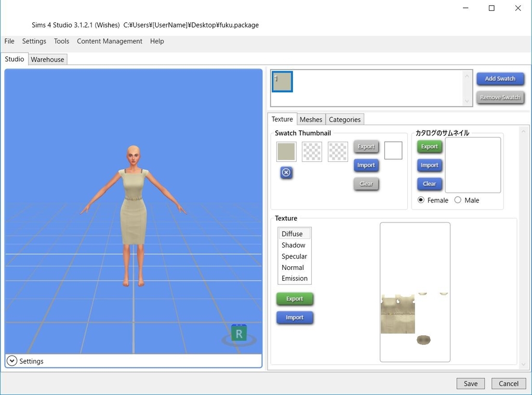The width and height of the screenshot is (532, 395).
Task: Minimize the Sims 4 Studio window
Action: coord(465,8)
